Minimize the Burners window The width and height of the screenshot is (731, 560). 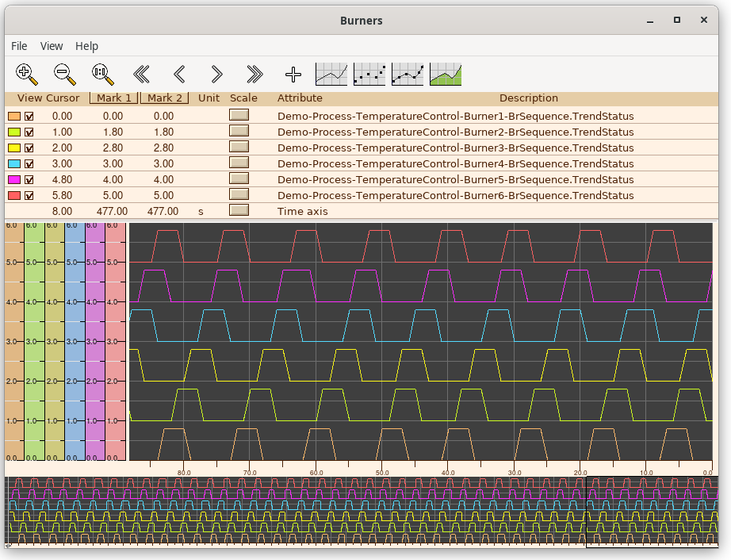pos(650,21)
